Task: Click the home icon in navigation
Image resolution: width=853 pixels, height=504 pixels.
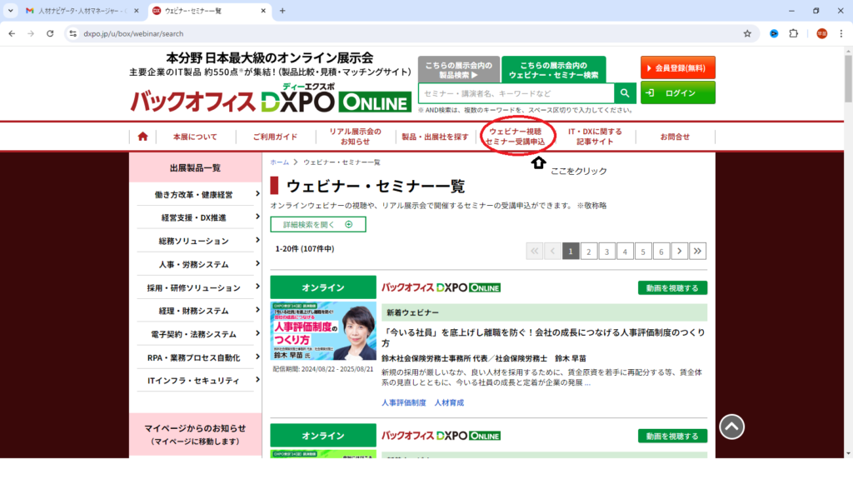Action: 142,137
